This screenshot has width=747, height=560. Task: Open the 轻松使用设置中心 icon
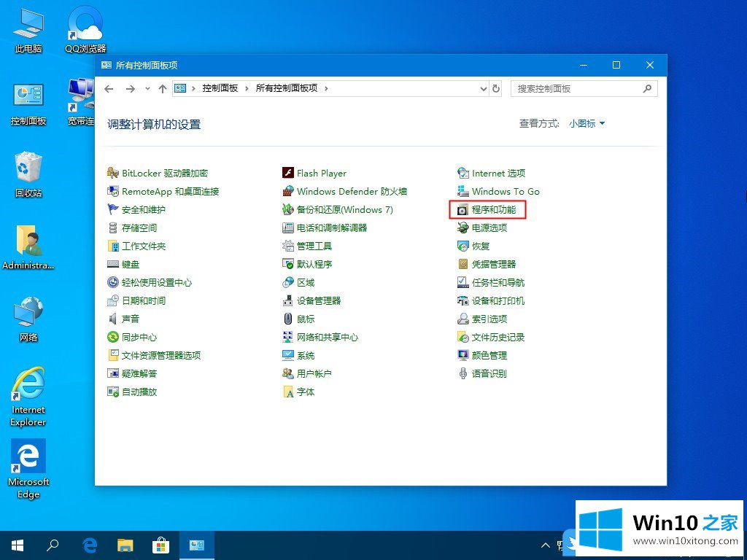click(113, 282)
